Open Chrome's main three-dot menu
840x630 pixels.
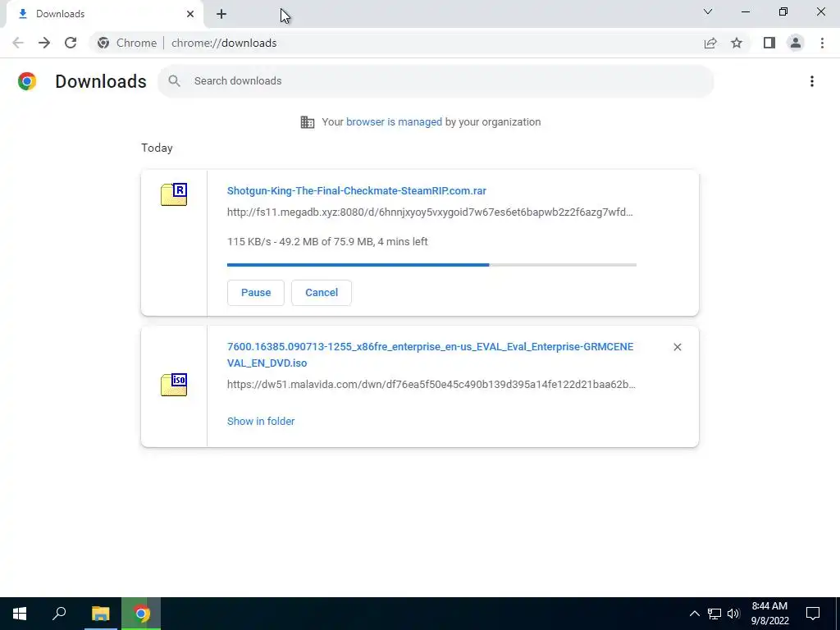(822, 43)
